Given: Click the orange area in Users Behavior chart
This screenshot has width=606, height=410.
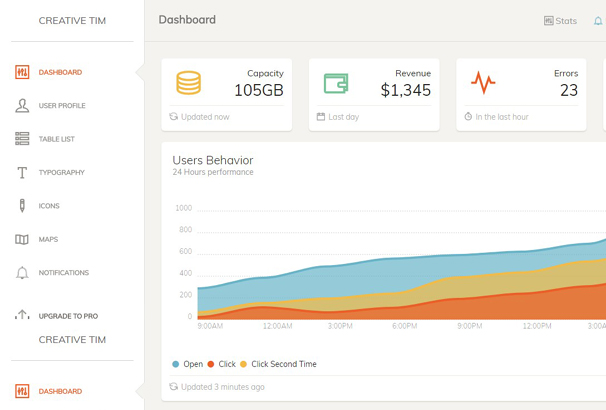Looking at the screenshot, I should coord(502,307).
